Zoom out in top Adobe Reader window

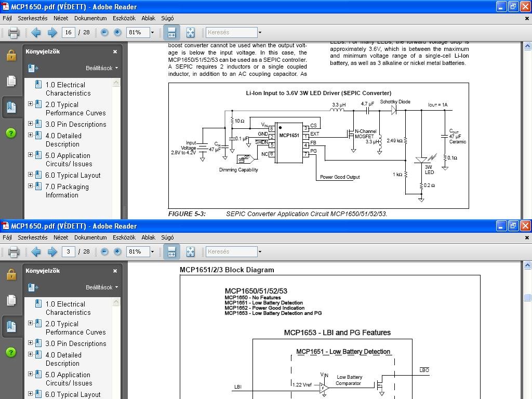[x=104, y=33]
